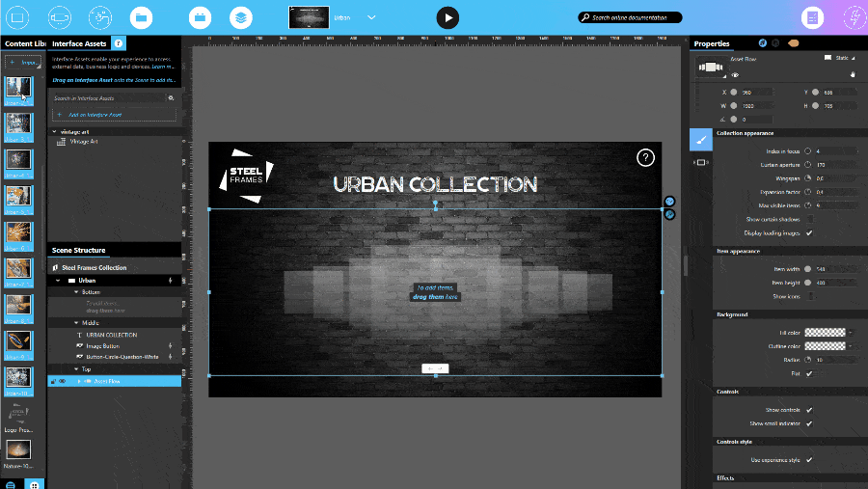Disable the Show controls checkbox

[809, 410]
